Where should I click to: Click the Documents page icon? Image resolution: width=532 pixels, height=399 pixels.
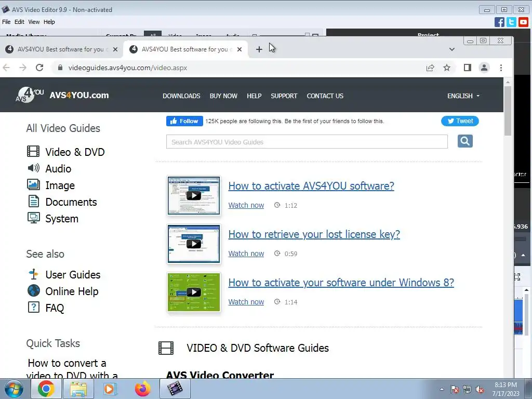[x=33, y=201]
